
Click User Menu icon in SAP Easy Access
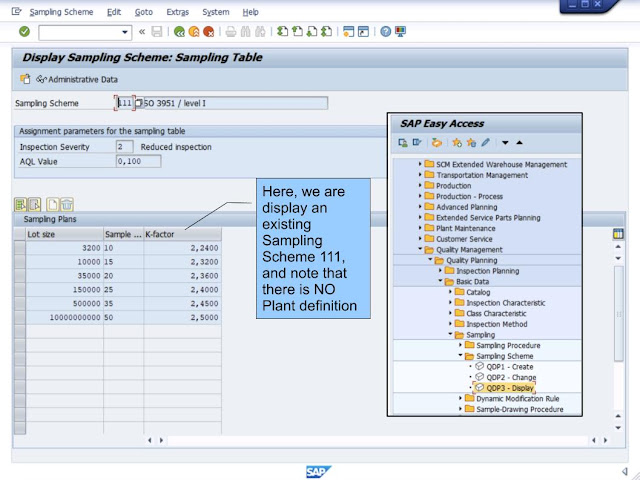pos(403,142)
